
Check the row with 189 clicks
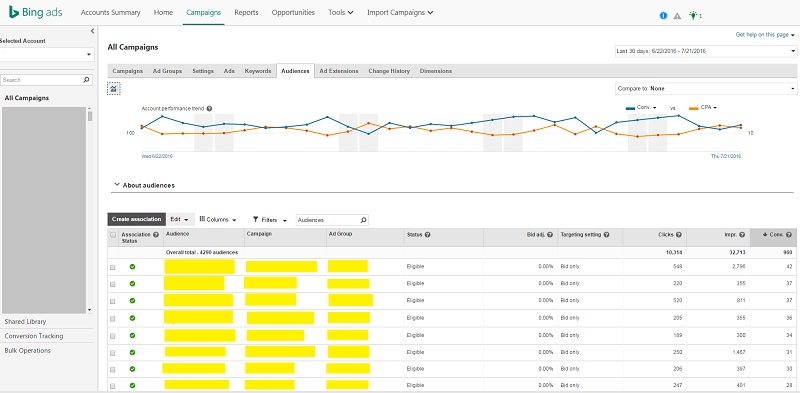click(x=113, y=336)
